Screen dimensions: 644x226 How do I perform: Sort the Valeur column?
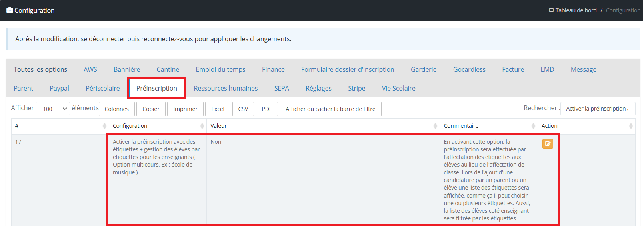pos(435,126)
